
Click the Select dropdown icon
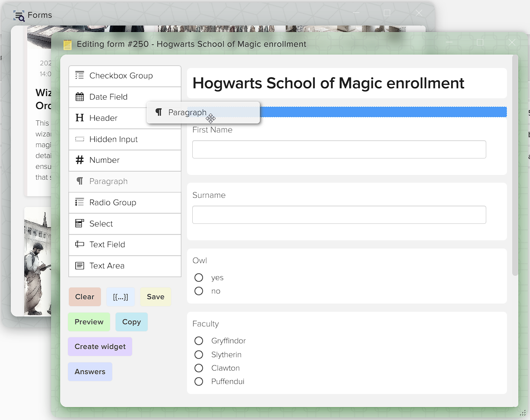click(80, 223)
